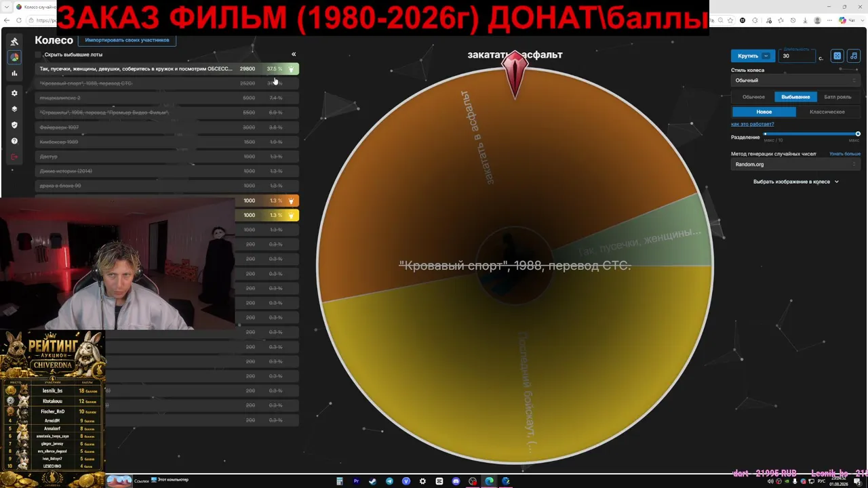
Task: Tick the 'Скрыть выбывшие лоты' checkbox
Action: 39,54
